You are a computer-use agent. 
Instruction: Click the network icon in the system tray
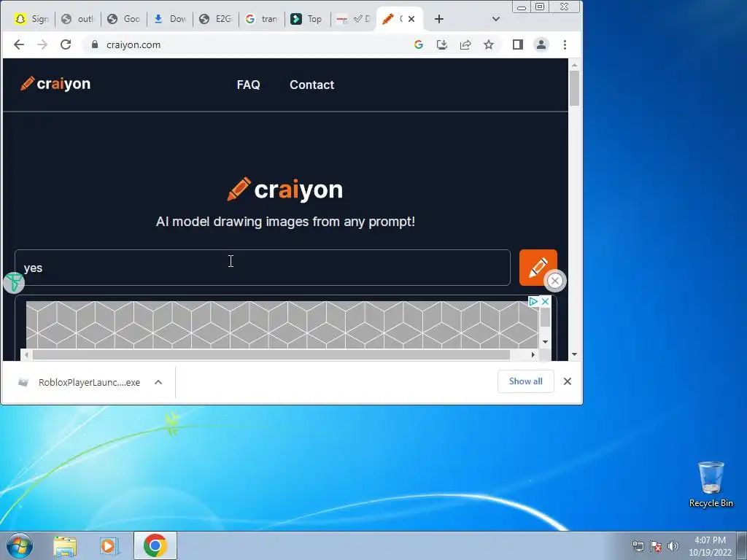[638, 546]
